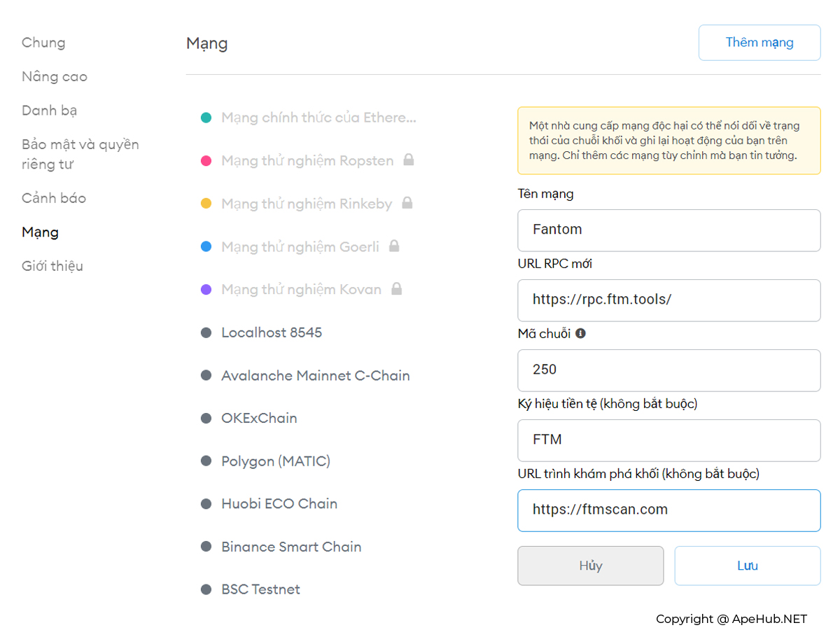Click the Tên mạng field containing Fantom
840x630 pixels.
tap(668, 230)
